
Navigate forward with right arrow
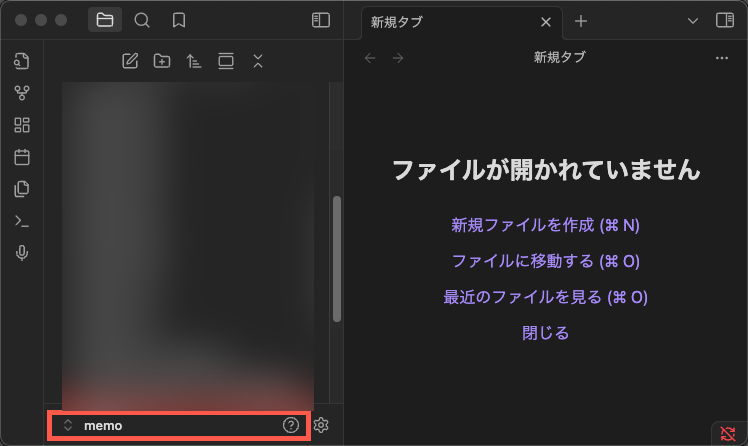click(398, 58)
